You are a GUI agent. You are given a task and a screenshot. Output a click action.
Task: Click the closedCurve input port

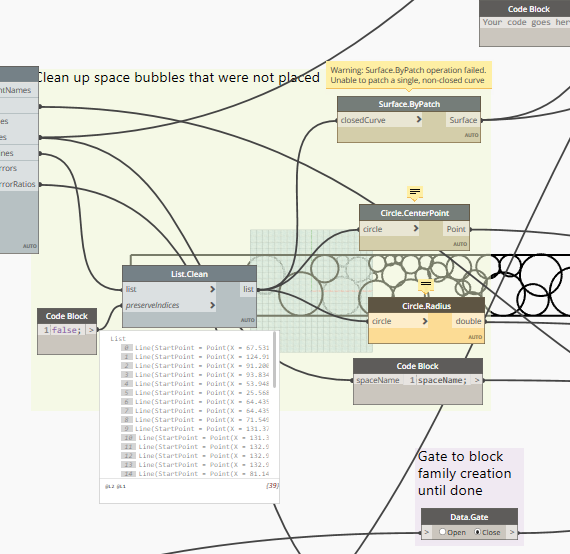380,120
